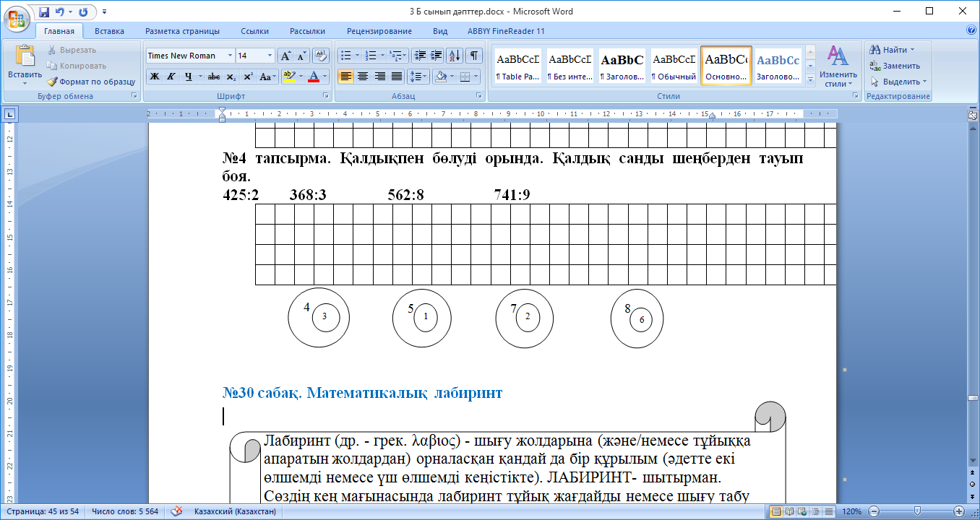Click the Sort A-Z icon
The height and width of the screenshot is (520, 980).
(455, 56)
